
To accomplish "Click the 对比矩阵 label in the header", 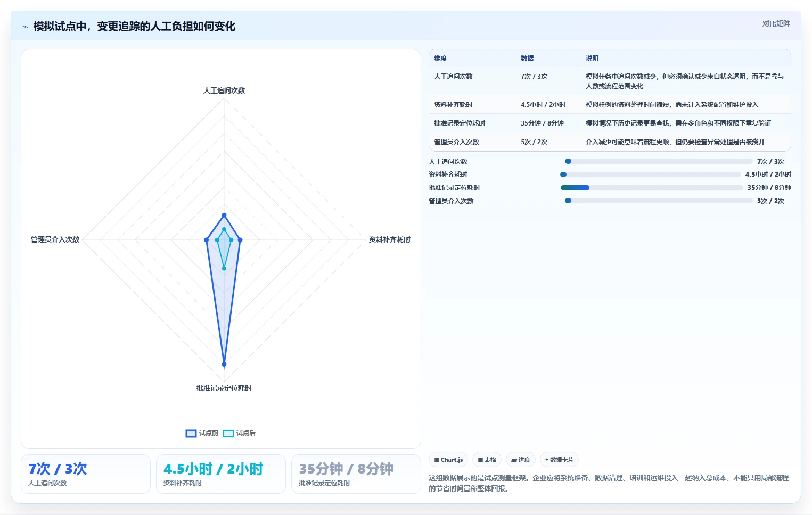I will [776, 23].
